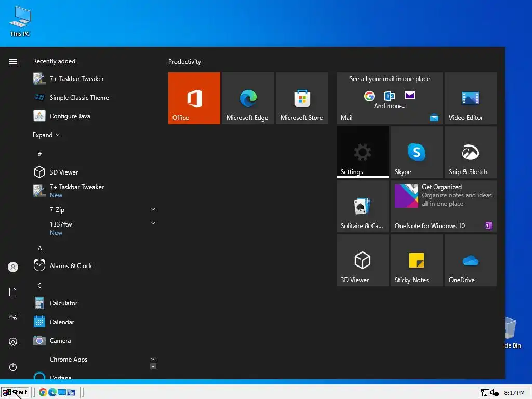Launch Microsoft Edge from its tile

click(248, 98)
